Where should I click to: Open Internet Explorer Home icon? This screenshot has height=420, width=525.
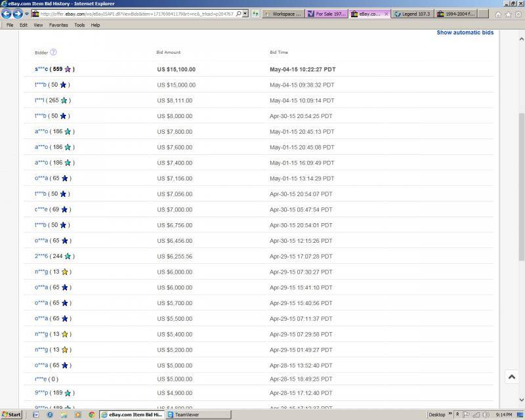coord(499,14)
